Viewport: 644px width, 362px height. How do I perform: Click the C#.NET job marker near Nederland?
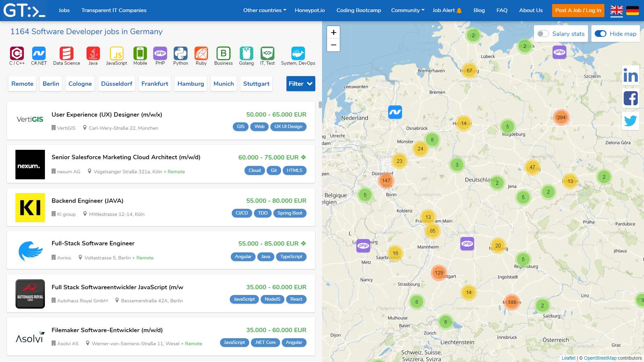click(x=395, y=112)
